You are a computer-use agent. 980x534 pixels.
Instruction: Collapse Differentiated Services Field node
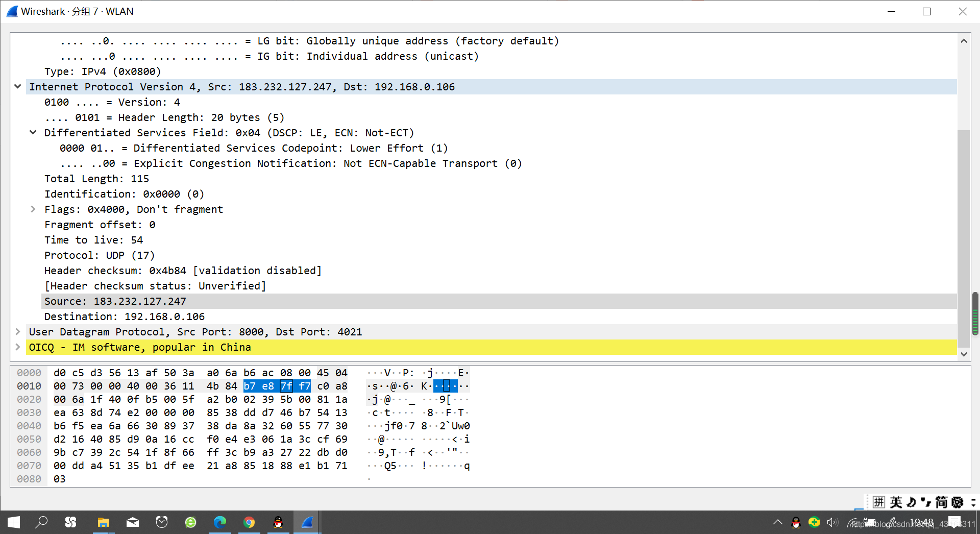33,133
